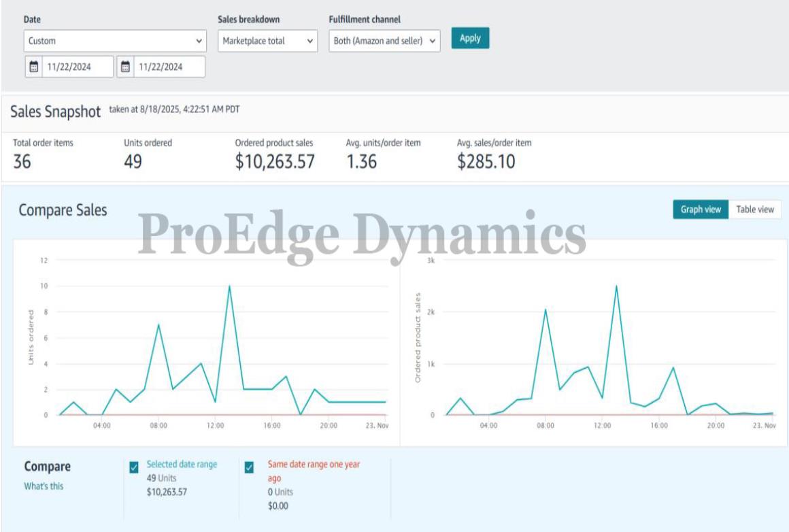Click the Selected date range legend label
The width and height of the screenshot is (789, 532).
[182, 464]
